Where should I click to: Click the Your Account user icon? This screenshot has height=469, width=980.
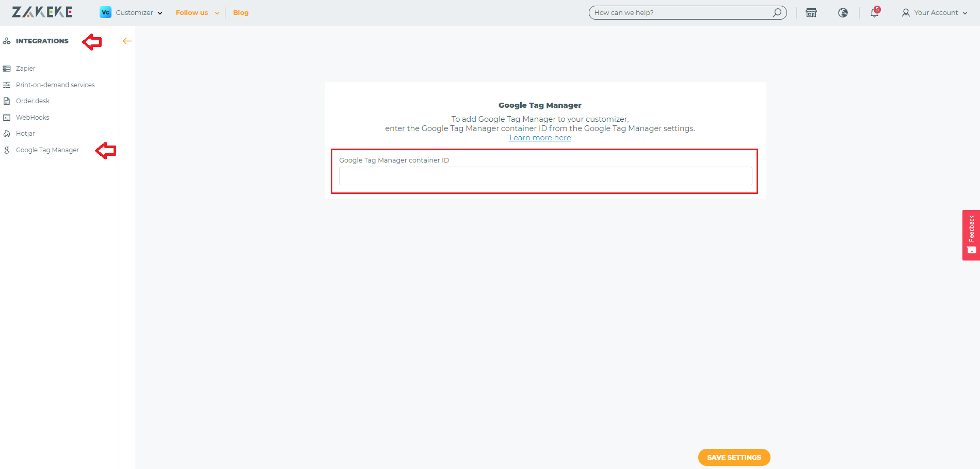tap(906, 12)
